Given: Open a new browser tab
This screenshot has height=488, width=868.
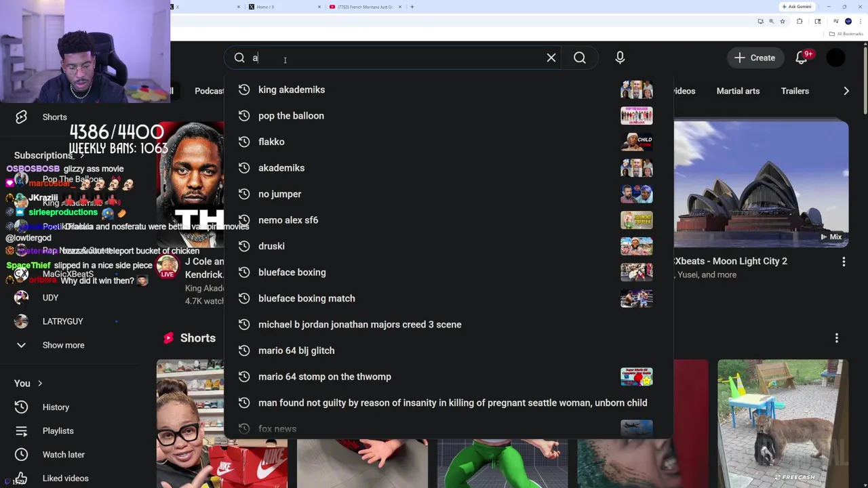Looking at the screenshot, I should [x=412, y=7].
